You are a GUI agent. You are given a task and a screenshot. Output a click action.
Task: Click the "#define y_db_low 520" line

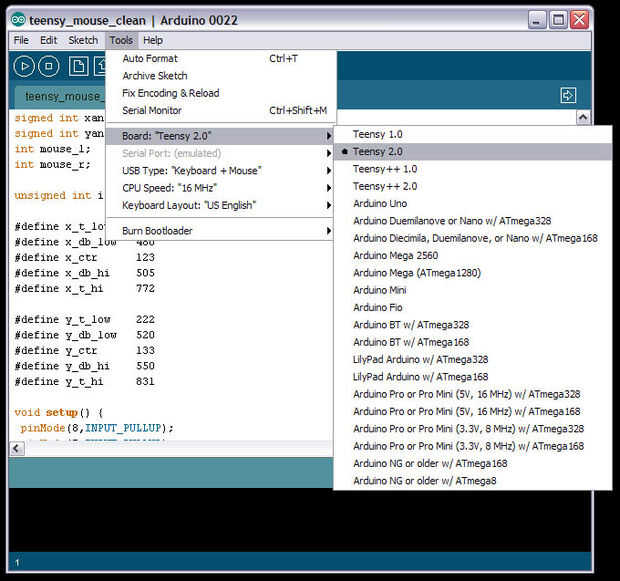pos(85,335)
